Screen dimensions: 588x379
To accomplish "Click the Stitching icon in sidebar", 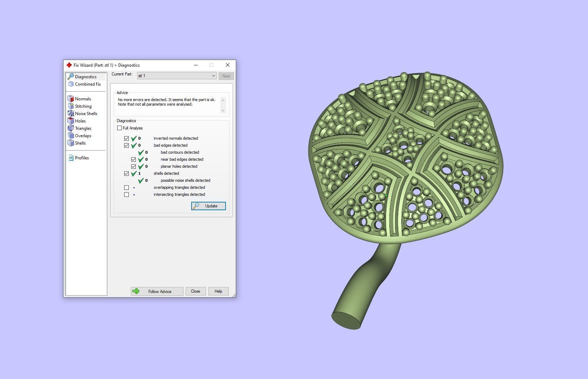I will (x=71, y=106).
